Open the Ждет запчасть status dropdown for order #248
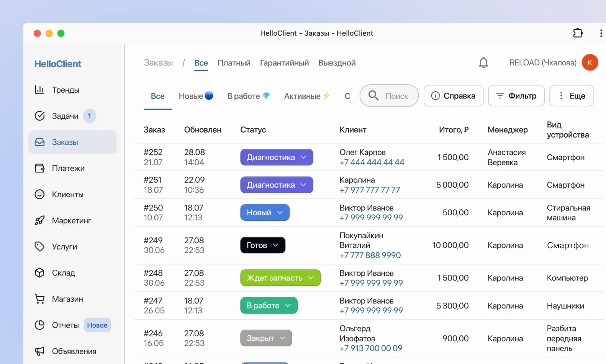606x364 pixels. point(280,278)
